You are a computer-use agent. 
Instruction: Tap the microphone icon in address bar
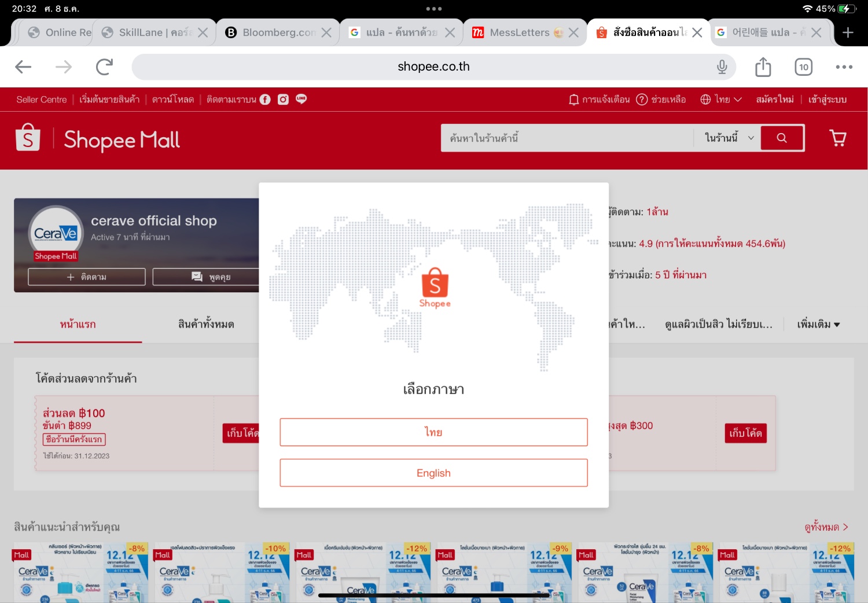point(722,67)
